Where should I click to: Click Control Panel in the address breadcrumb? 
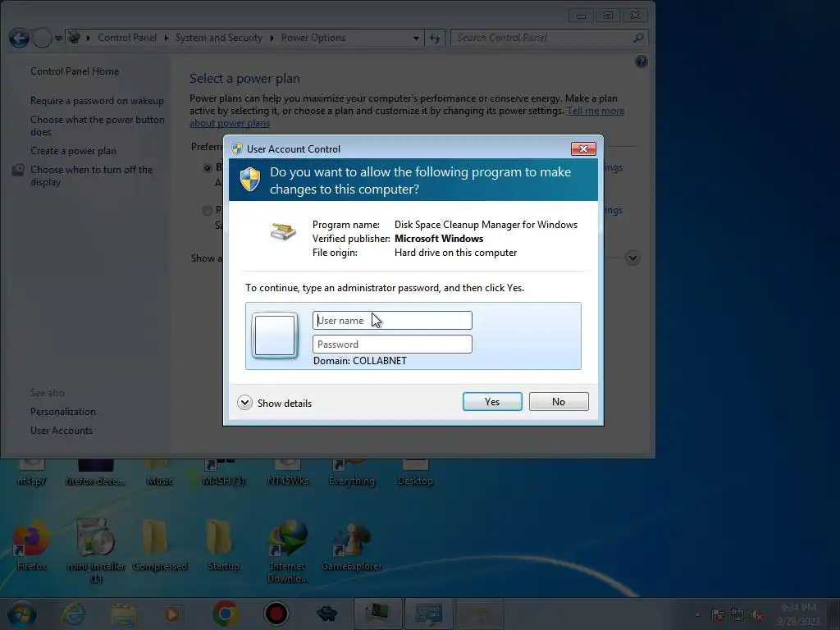[127, 38]
